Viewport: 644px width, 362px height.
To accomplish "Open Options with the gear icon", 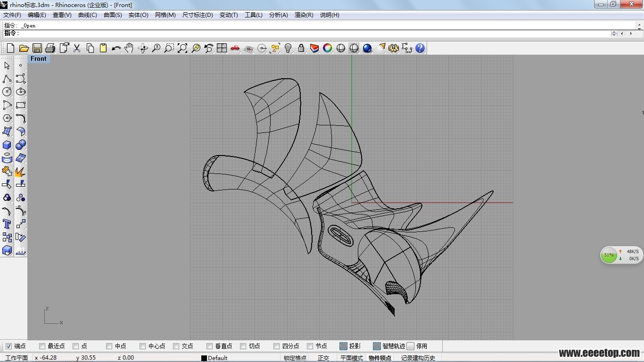I will click(x=394, y=48).
